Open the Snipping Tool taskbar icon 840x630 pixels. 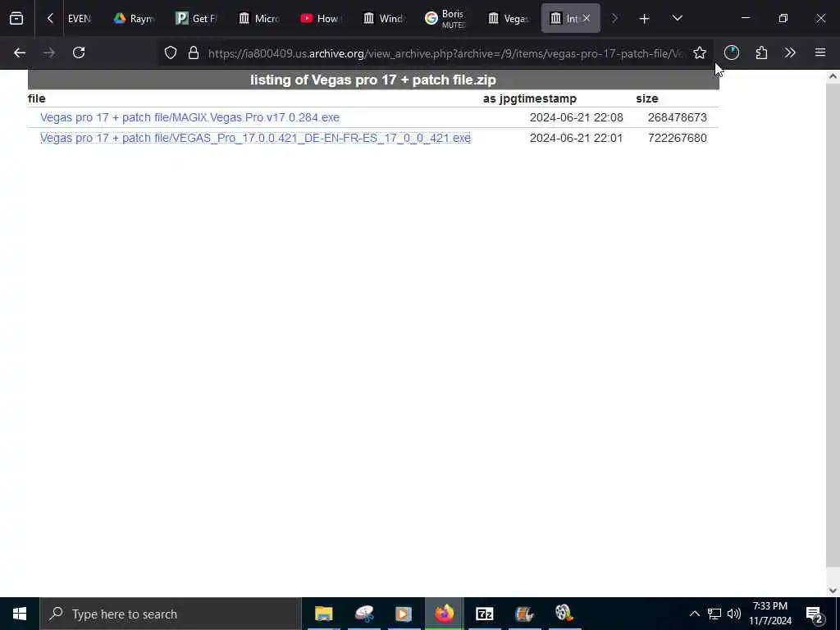point(364,614)
